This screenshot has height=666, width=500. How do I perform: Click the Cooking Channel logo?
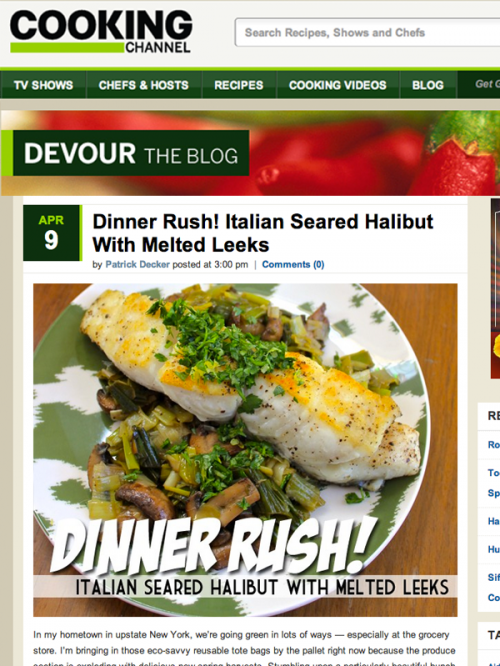coord(101,32)
